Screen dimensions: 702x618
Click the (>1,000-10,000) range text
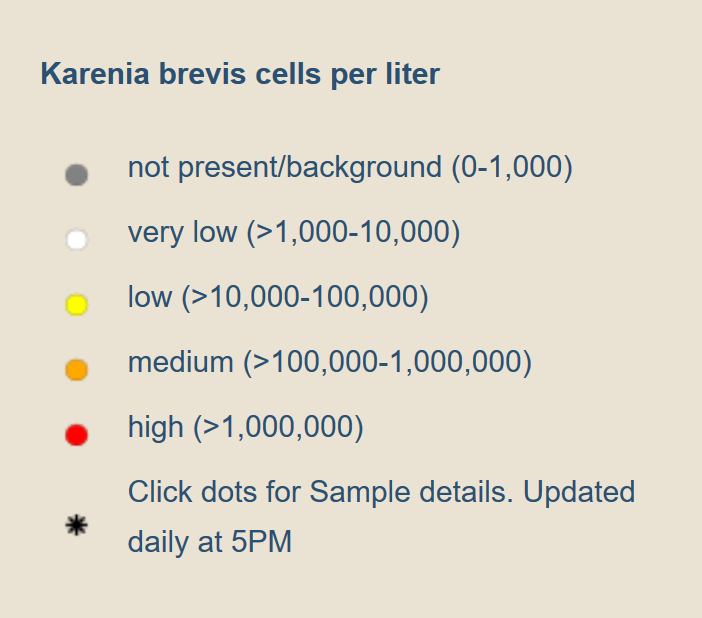[x=354, y=233]
